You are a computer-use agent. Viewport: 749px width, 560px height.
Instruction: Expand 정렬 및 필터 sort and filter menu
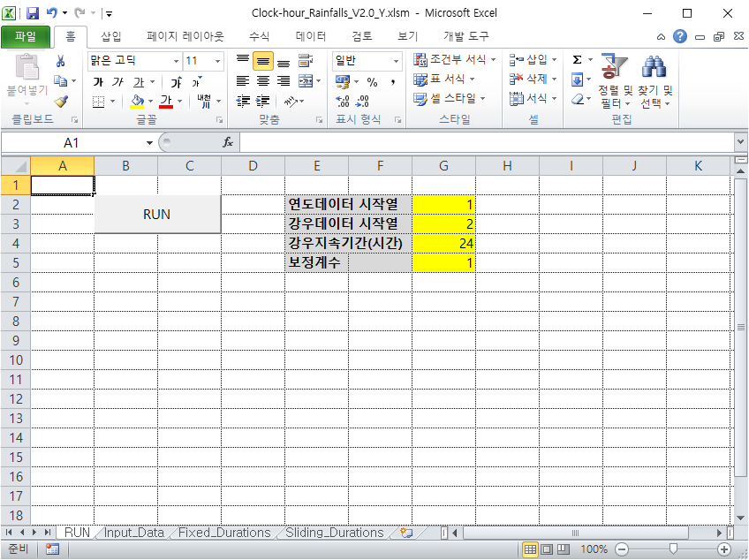click(x=615, y=81)
